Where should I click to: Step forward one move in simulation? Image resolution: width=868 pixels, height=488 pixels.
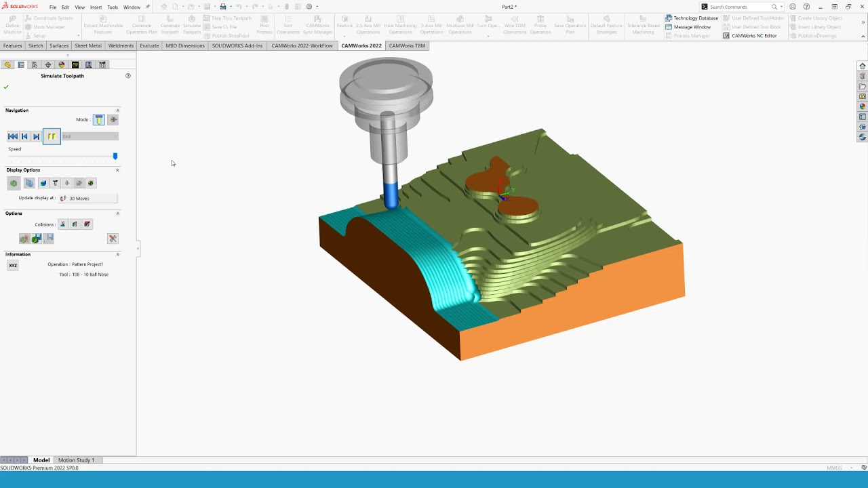[x=36, y=136]
